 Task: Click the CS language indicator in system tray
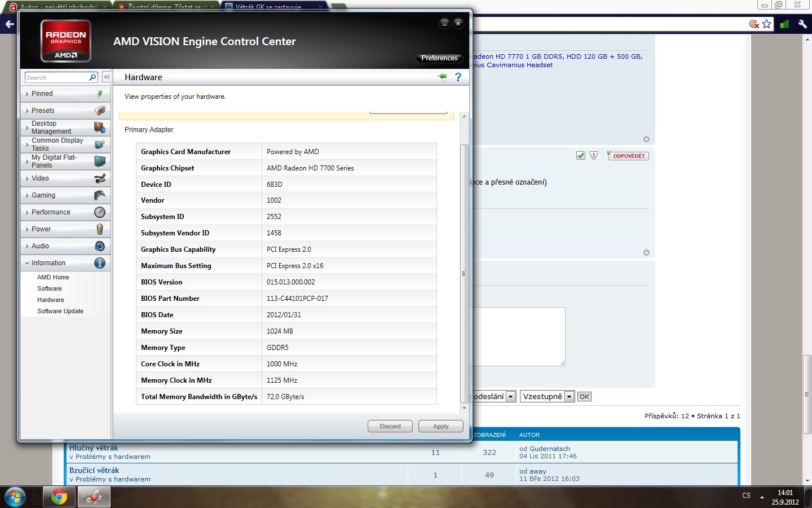pyautogui.click(x=747, y=496)
